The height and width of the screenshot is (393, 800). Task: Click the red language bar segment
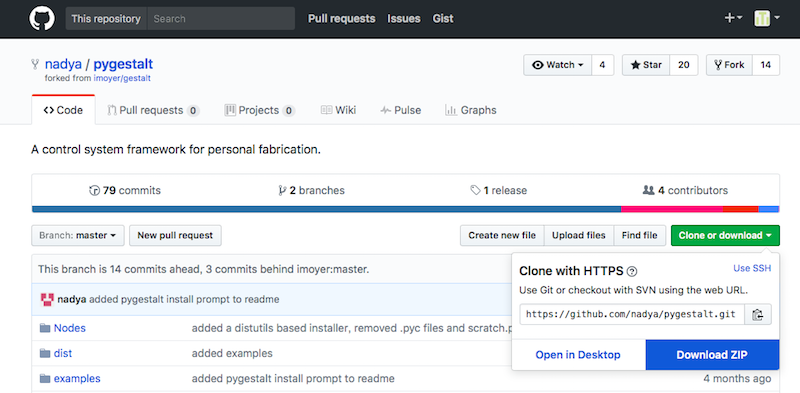coord(741,209)
